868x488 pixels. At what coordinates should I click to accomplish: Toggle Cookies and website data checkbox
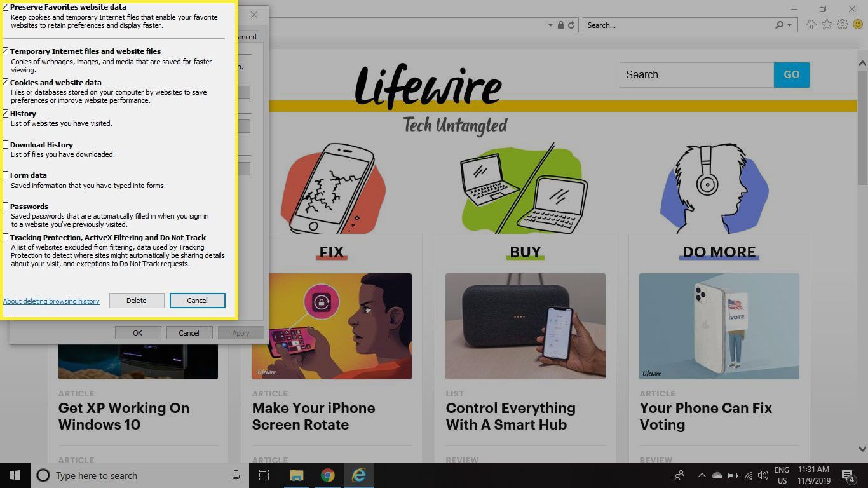(x=6, y=83)
